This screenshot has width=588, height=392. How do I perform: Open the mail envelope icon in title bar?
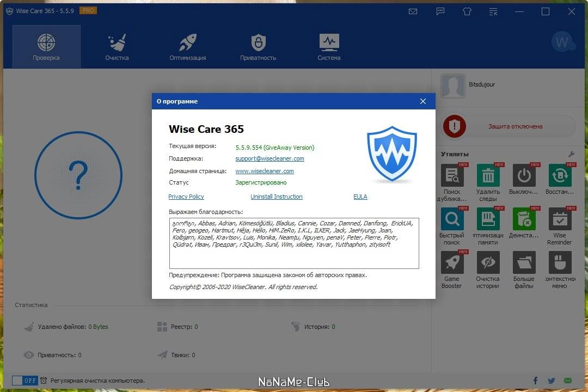tap(413, 11)
